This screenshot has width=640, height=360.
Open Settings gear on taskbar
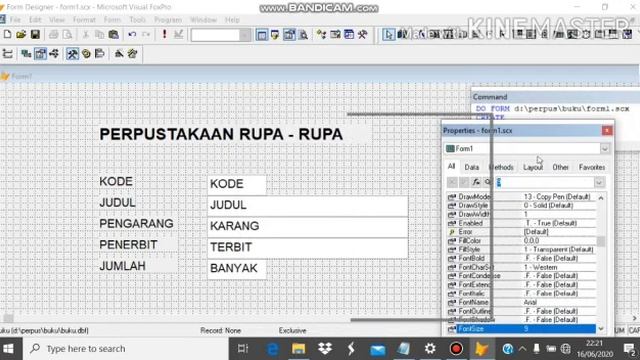(430, 349)
